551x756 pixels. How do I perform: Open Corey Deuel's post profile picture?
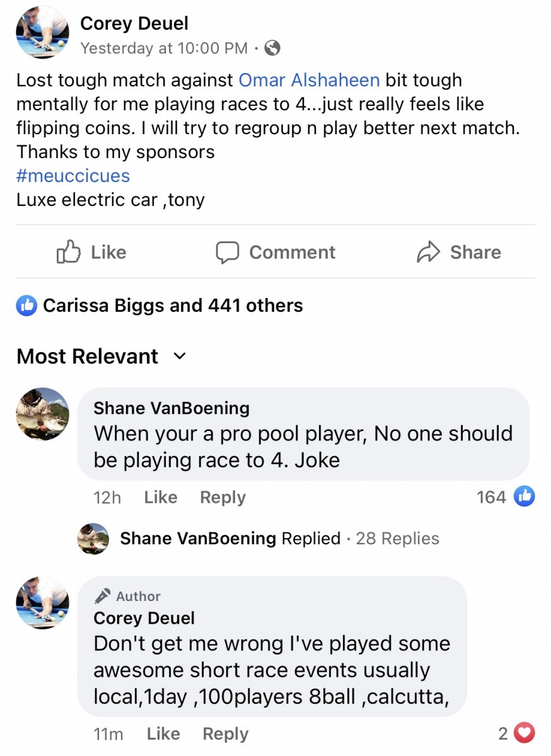pyautogui.click(x=42, y=33)
